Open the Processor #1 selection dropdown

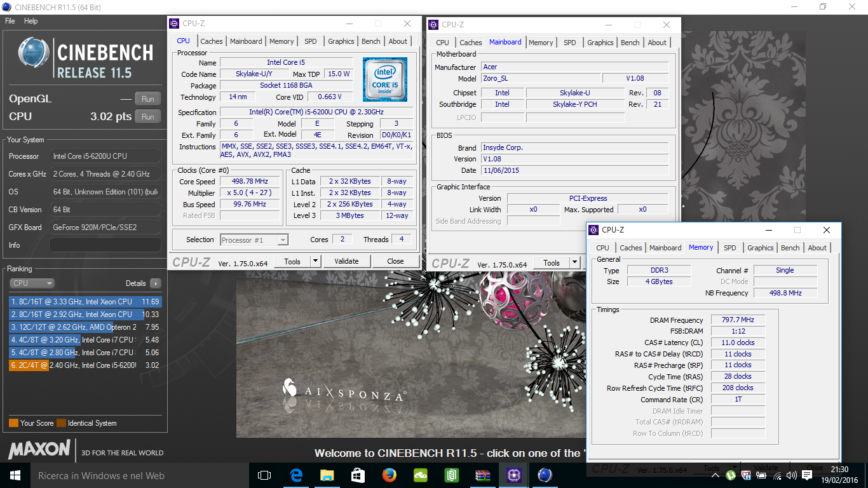[x=254, y=240]
